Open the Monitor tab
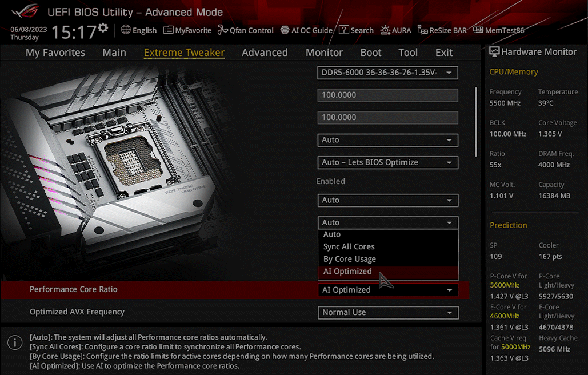This screenshot has width=588, height=375. [324, 53]
